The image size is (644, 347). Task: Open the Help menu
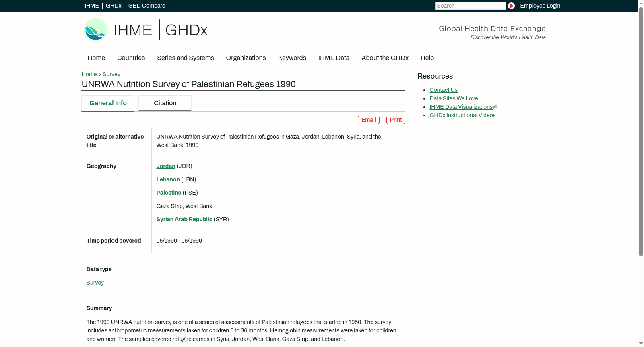pyautogui.click(x=427, y=58)
